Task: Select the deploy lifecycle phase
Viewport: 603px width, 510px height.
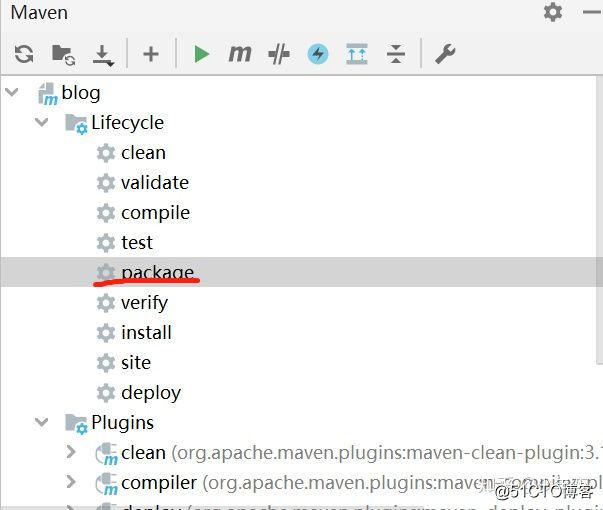Action: point(151,393)
